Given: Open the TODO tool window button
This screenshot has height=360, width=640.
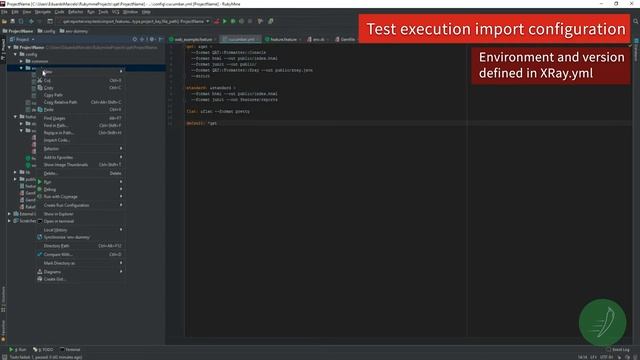Looking at the screenshot, I should click(43, 349).
